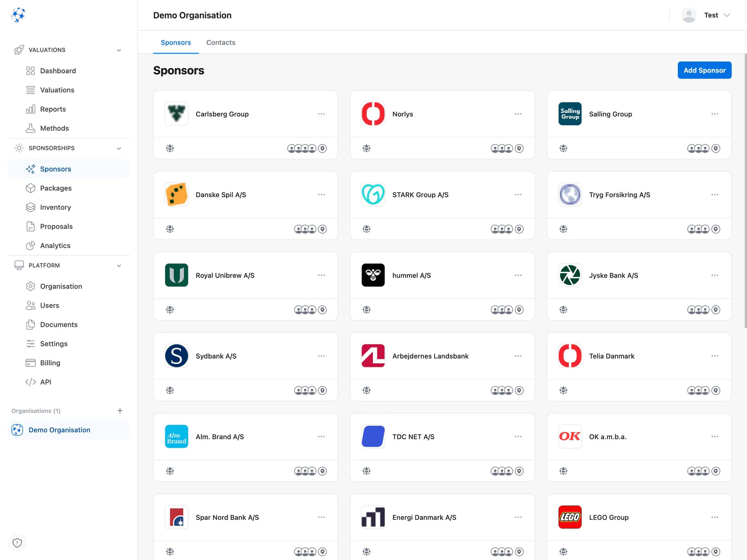This screenshot has height=560, width=747.
Task: Open the Jyske Bank A/S sponsor
Action: coord(613,275)
